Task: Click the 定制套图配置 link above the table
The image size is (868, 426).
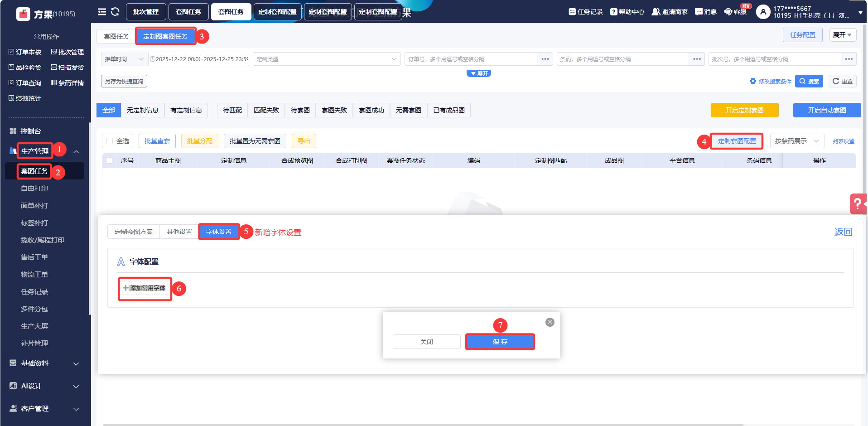Action: (737, 141)
